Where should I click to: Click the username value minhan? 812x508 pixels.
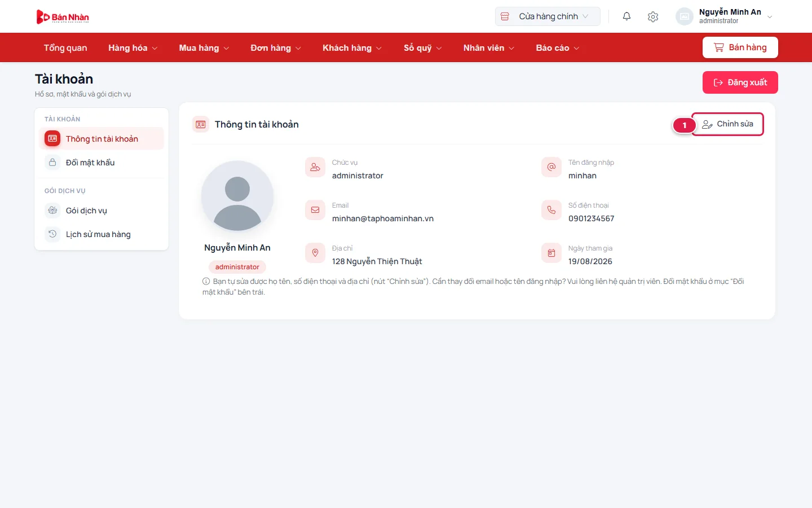tap(582, 176)
